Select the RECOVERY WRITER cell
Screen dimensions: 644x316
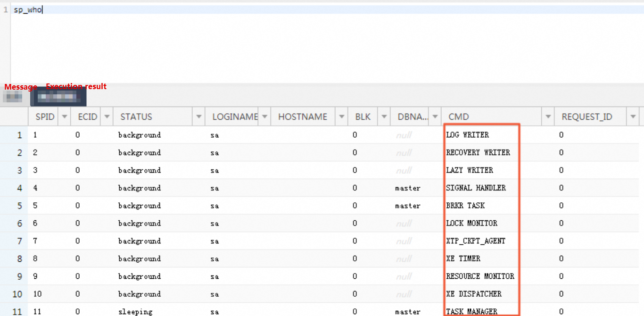point(498,152)
